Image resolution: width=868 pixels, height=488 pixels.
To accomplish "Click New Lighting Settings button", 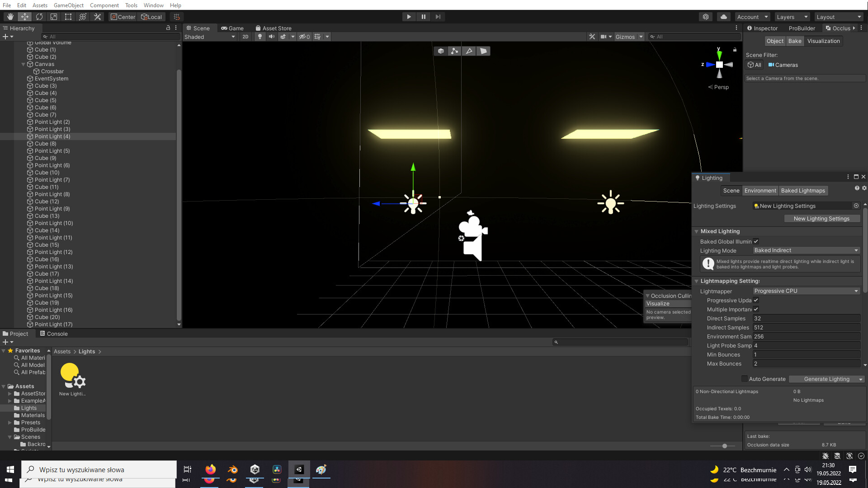I will pyautogui.click(x=822, y=218).
